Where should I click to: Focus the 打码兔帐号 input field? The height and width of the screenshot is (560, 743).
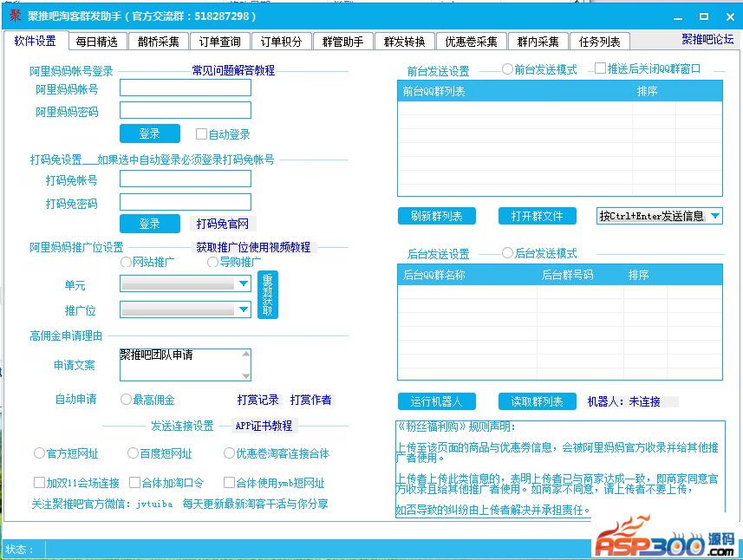click(x=186, y=179)
